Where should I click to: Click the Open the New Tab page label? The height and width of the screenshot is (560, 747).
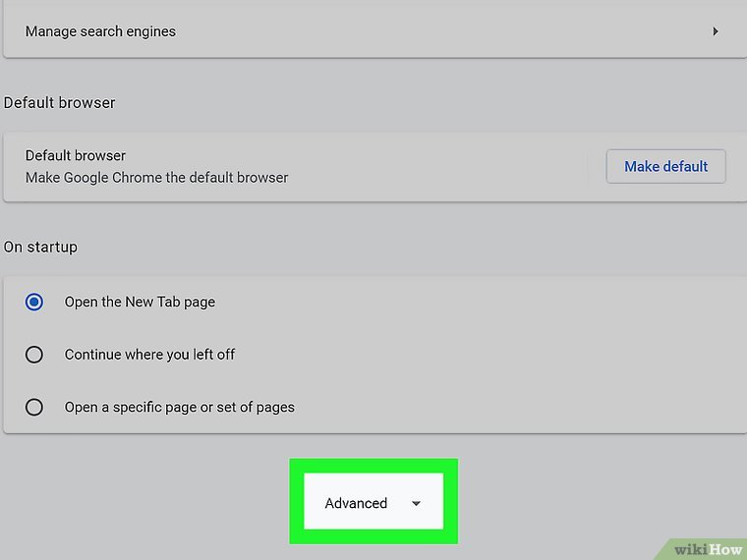coord(140,302)
